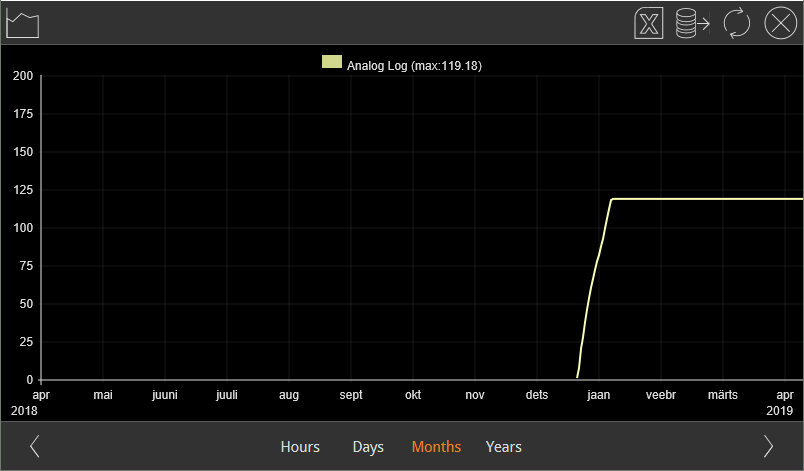Toggle the Analog Log legend swatch
The image size is (804, 471).
pyautogui.click(x=332, y=62)
